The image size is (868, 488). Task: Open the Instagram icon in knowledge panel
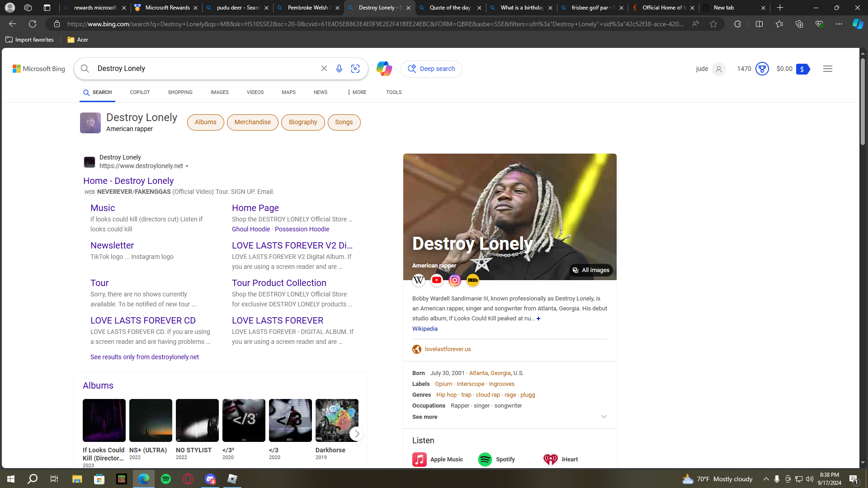pos(455,280)
